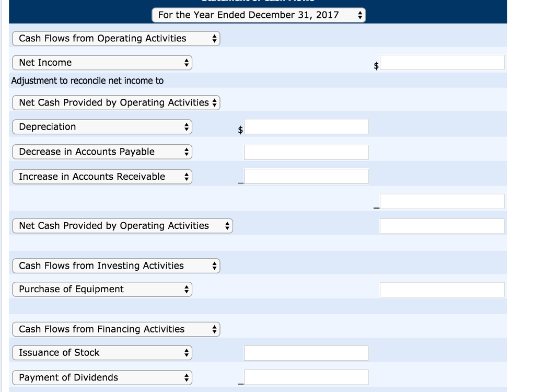Enter Decrease in Accounts Payable amount field
Screen dimensions: 535x392
tap(306, 152)
